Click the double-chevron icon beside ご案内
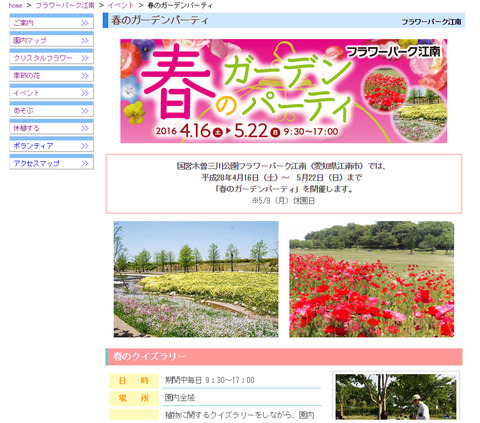This screenshot has height=423, width=480. click(x=85, y=23)
